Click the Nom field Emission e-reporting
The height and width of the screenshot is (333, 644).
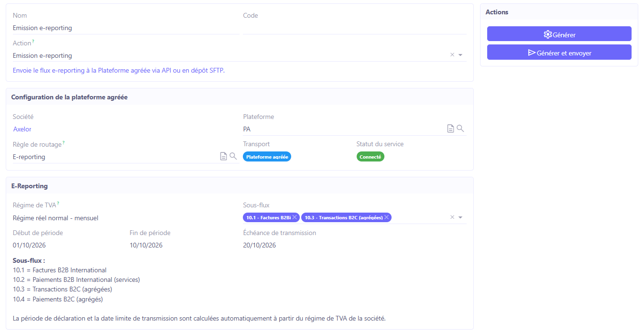[x=126, y=28]
